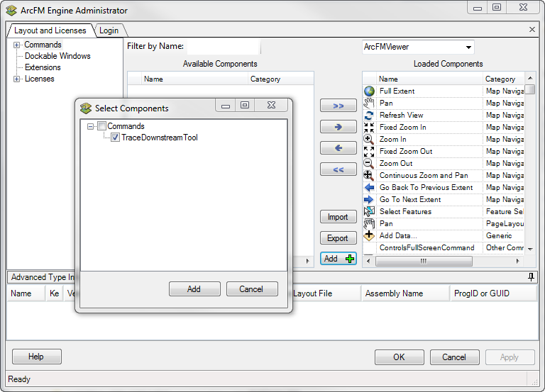Click the ProgID or GUID column header
The height and width of the screenshot is (392, 545).
pyautogui.click(x=493, y=293)
